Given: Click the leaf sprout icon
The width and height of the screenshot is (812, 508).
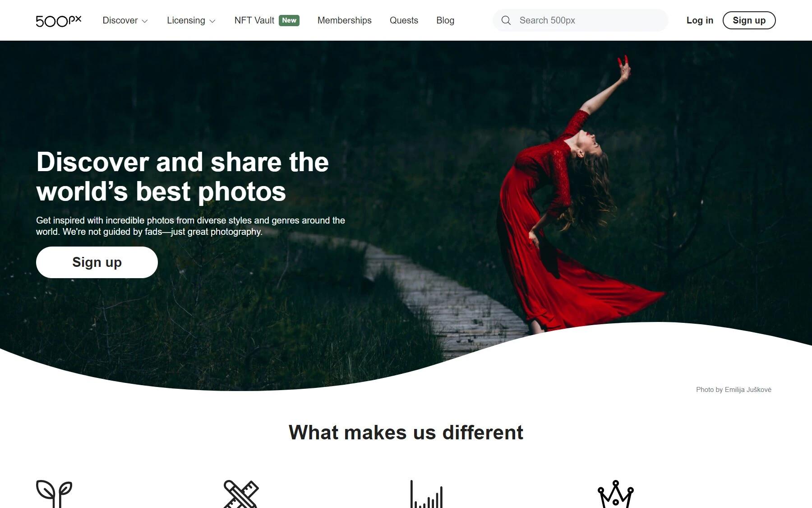Looking at the screenshot, I should 54,494.
